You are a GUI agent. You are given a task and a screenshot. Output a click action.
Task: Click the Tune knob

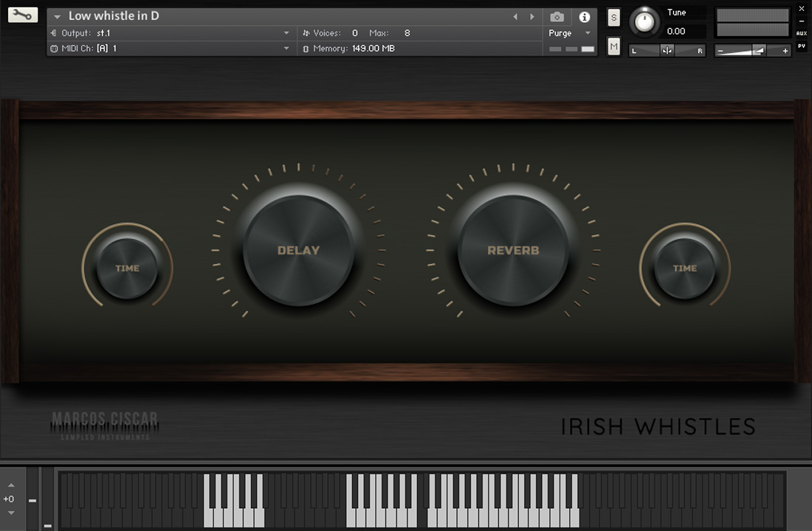(x=644, y=21)
